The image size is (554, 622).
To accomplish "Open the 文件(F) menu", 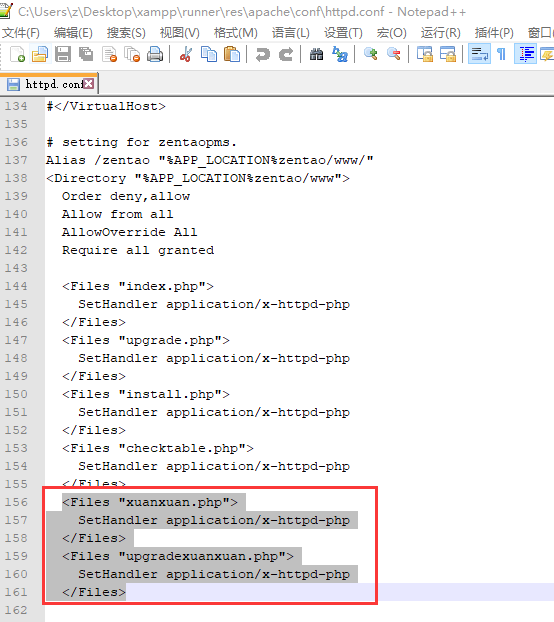I will [21, 33].
